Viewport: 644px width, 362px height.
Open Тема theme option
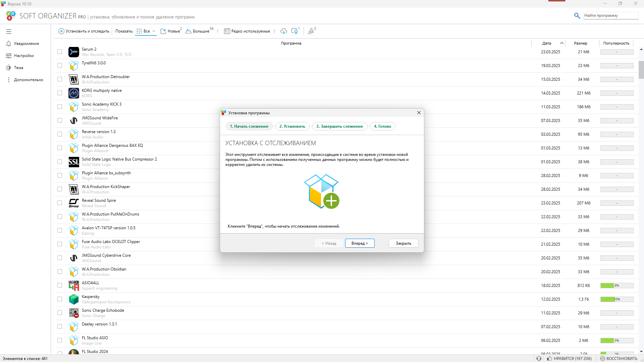coord(14,68)
